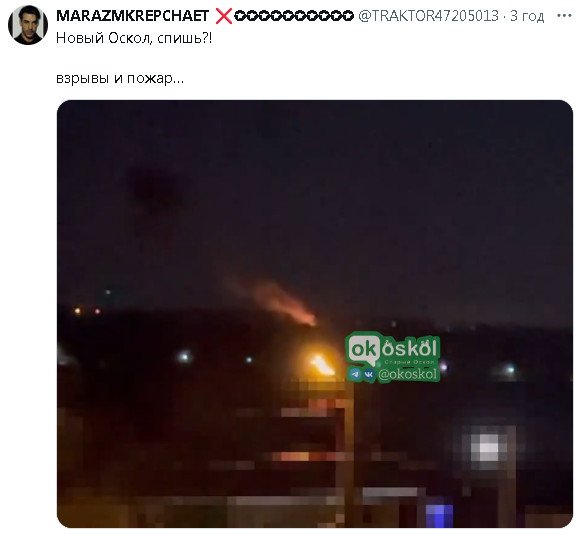Click the row of star badges after name
Screen dimensions: 581x535
(x=293, y=16)
